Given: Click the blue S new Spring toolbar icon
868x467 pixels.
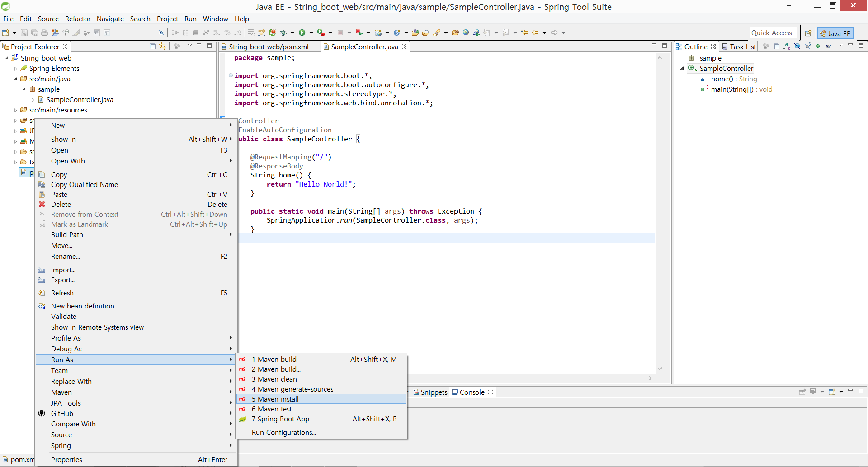Looking at the screenshot, I should (x=396, y=33).
